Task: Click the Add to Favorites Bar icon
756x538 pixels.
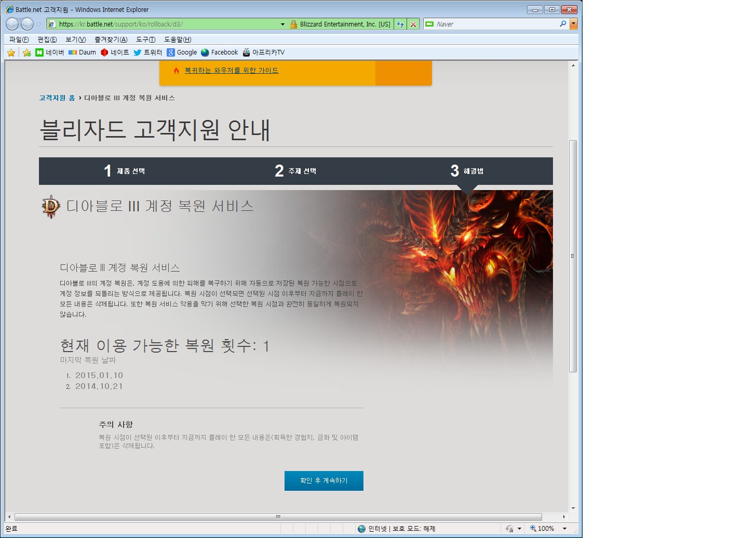Action: (27, 52)
